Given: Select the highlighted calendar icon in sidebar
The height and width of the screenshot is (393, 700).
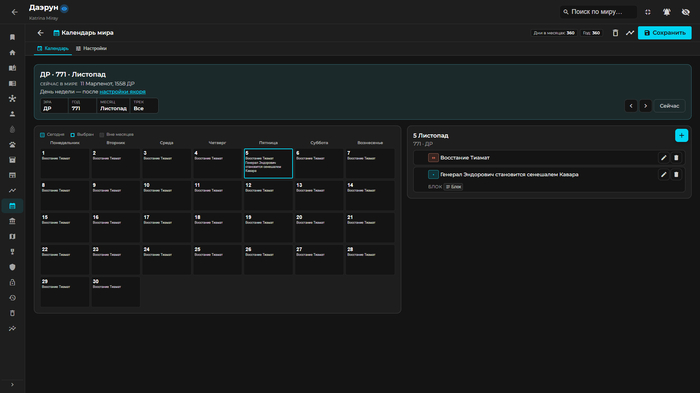Looking at the screenshot, I should 12,206.
